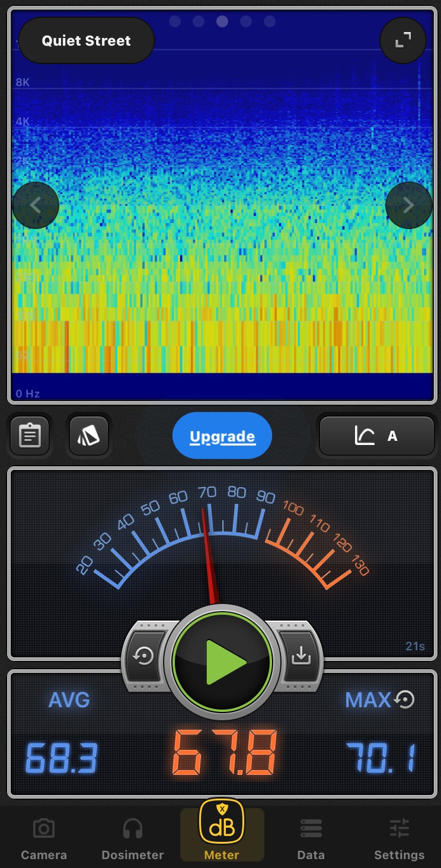Tap the green play button to start measuring
Screen dimensions: 441x868
pos(222,662)
